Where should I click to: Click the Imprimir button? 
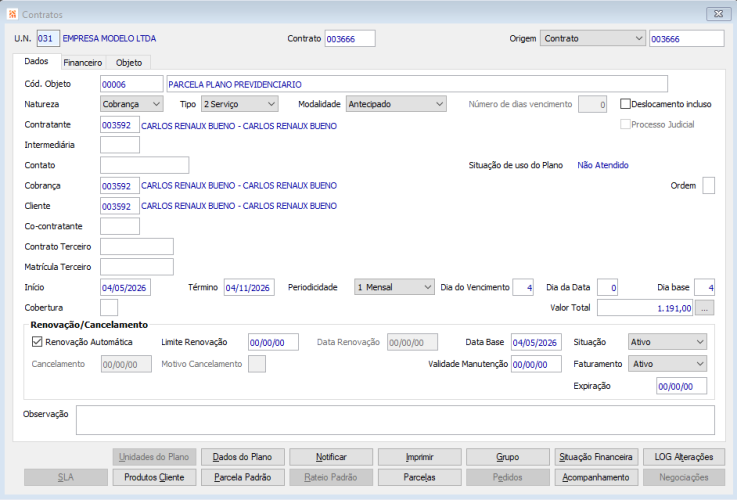point(419,457)
